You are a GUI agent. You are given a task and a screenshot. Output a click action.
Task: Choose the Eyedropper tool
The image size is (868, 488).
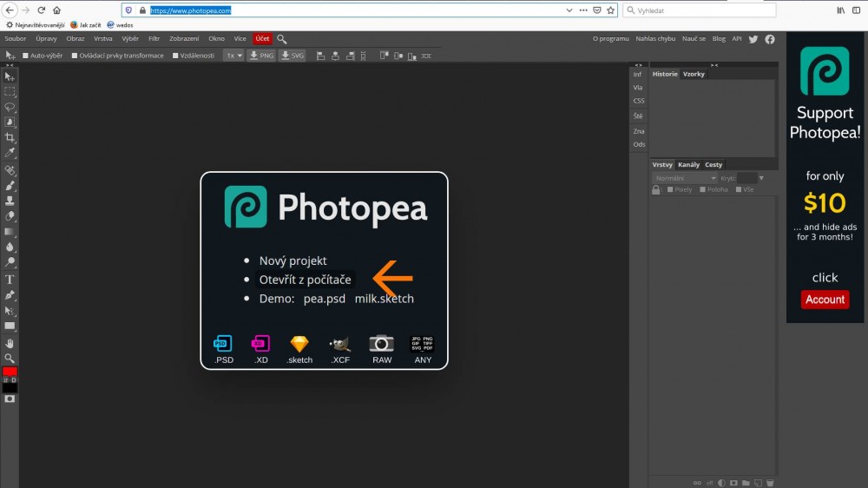(x=10, y=153)
